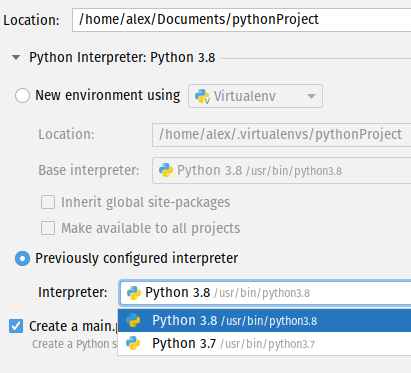Enable Make available to all projects
The image size is (411, 373).
point(48,228)
